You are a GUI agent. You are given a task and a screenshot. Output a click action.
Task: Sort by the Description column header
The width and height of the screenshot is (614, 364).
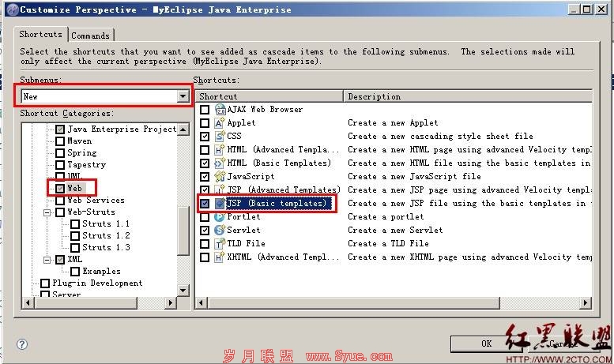click(468, 96)
